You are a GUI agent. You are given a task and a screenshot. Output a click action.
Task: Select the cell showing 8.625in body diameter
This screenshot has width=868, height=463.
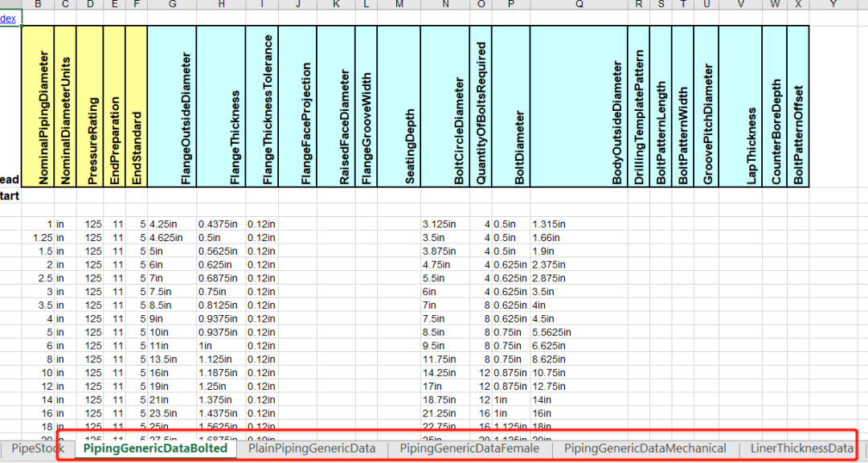click(x=579, y=359)
